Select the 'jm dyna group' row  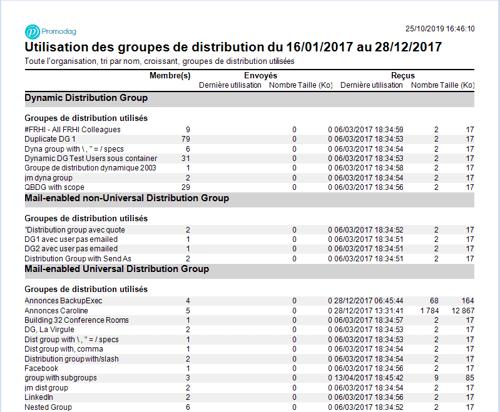pos(249,178)
